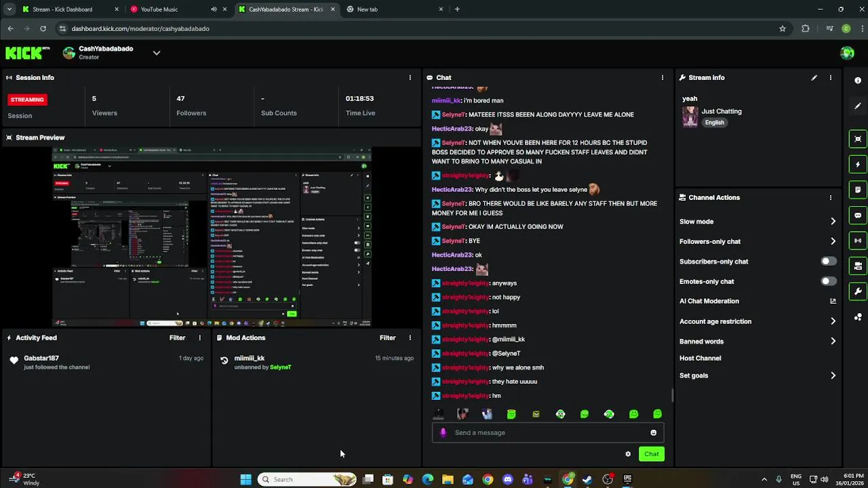
Task: Click the purple microphone icon in chat input
Action: 443,432
